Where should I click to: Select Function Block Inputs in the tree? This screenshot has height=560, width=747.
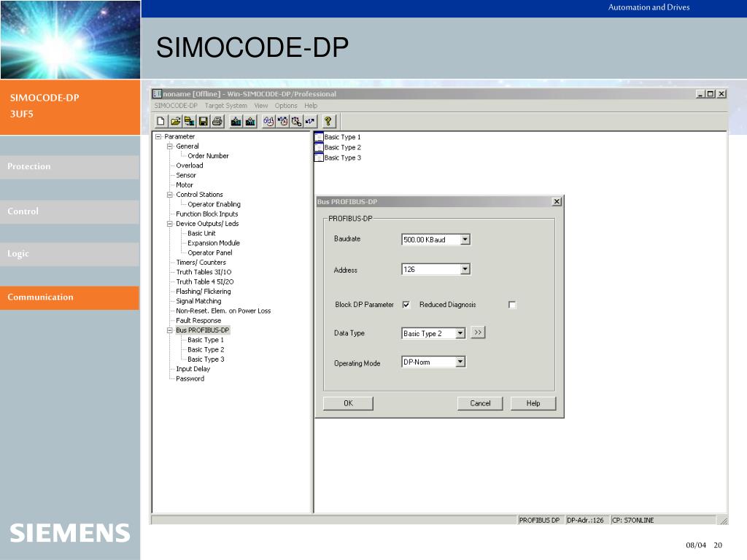click(206, 214)
